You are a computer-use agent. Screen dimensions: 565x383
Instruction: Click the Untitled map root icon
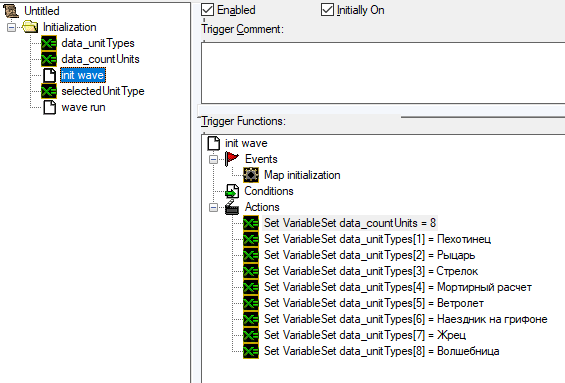(11, 11)
